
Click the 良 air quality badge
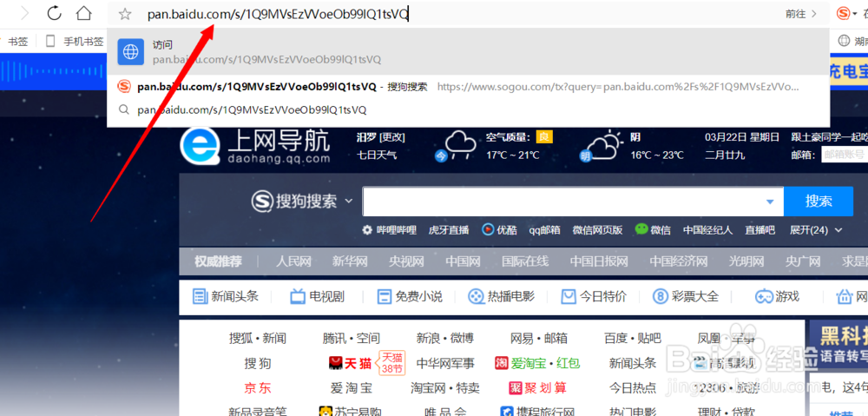click(544, 137)
